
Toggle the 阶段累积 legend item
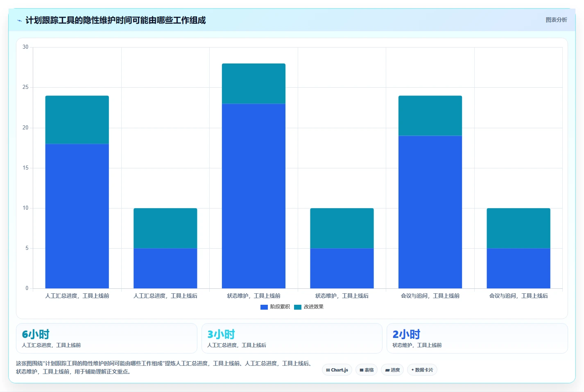pyautogui.click(x=275, y=307)
